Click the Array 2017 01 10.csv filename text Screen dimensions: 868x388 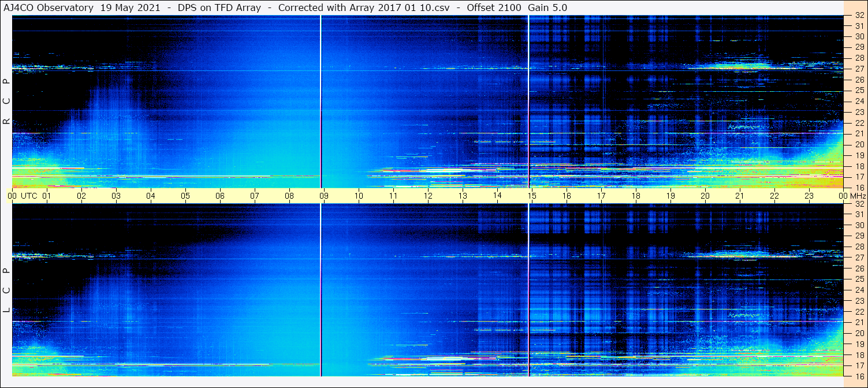coord(411,8)
